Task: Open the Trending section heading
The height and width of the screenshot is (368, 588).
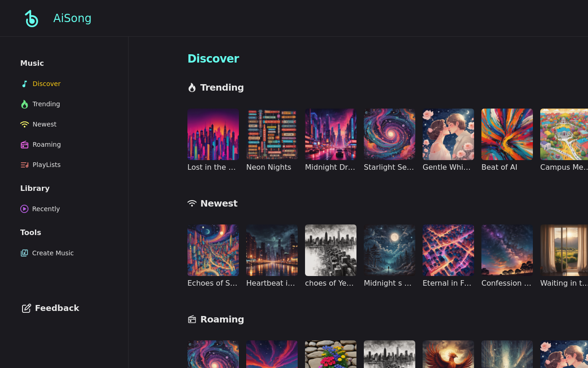Action: pyautogui.click(x=222, y=87)
